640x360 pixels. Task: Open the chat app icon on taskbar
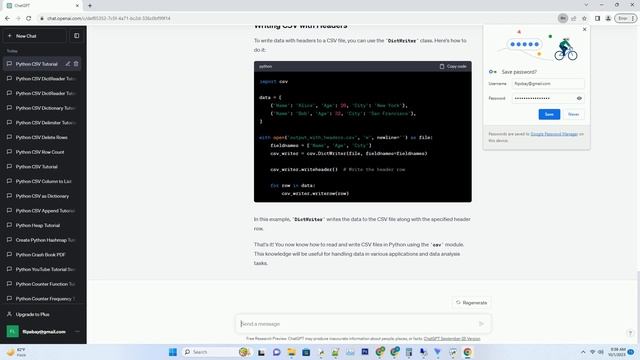pyautogui.click(x=276, y=352)
